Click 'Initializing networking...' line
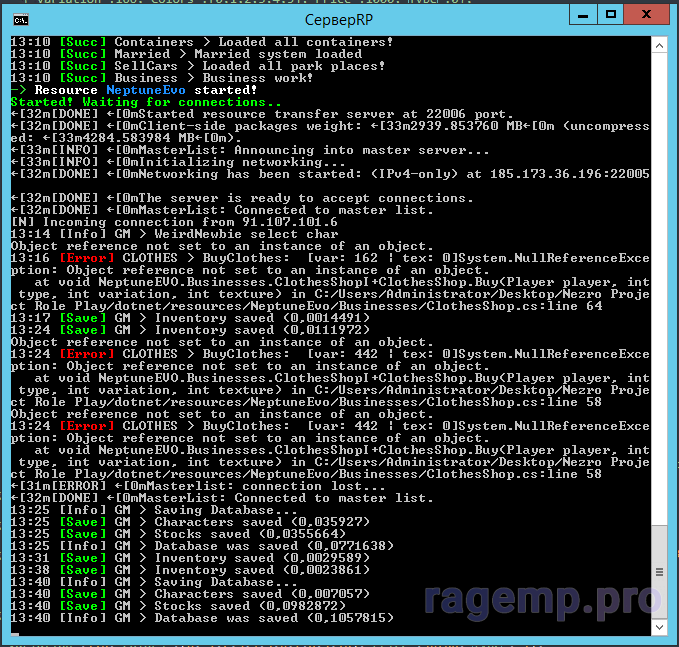Screen dimensions: 679x647 click(178, 162)
